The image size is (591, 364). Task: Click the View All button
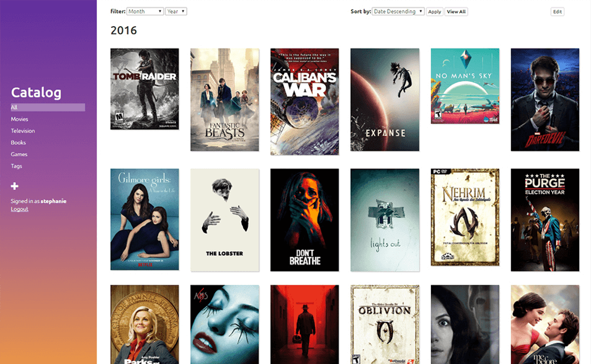pyautogui.click(x=456, y=12)
